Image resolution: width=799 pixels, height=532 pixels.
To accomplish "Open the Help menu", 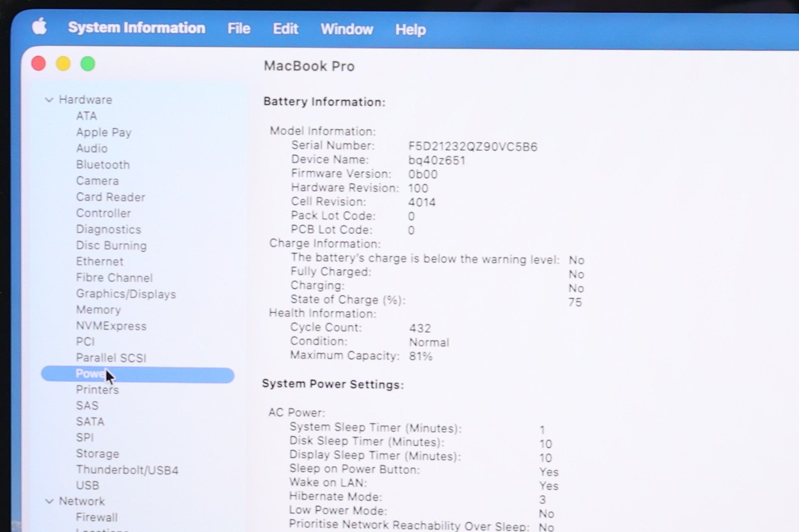I will pos(410,30).
